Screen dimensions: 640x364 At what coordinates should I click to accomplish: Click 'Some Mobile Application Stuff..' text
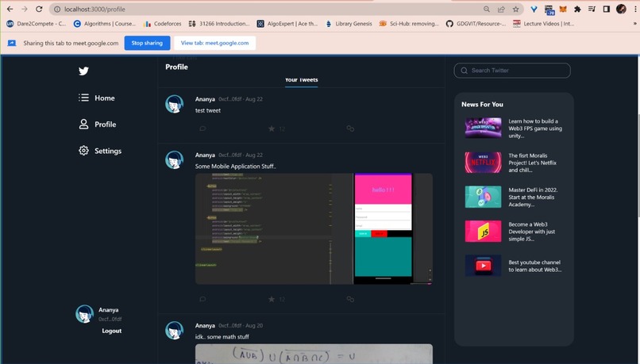point(236,167)
